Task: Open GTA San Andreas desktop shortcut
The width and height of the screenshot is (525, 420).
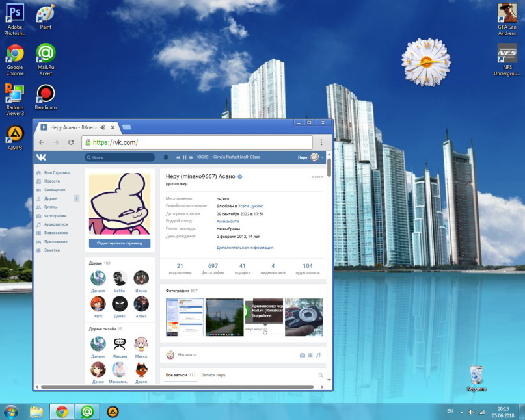Action: (x=507, y=20)
